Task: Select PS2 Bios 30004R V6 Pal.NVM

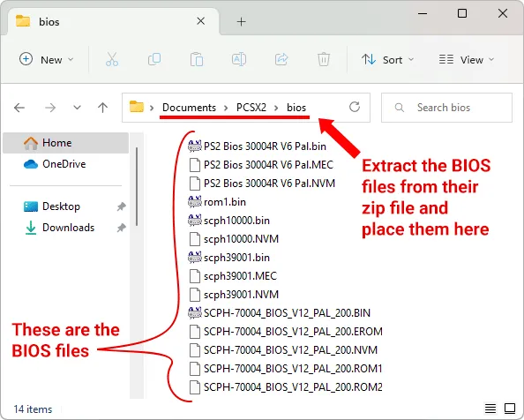Action: [262, 184]
